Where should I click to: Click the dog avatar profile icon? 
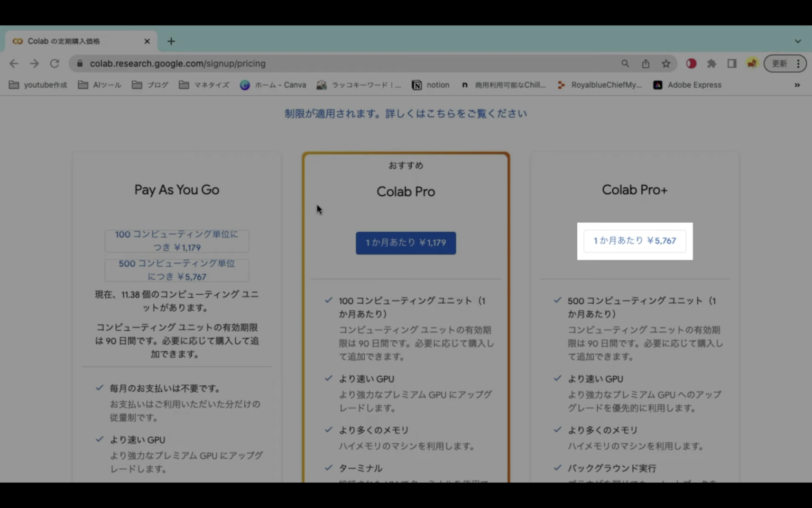pyautogui.click(x=752, y=63)
